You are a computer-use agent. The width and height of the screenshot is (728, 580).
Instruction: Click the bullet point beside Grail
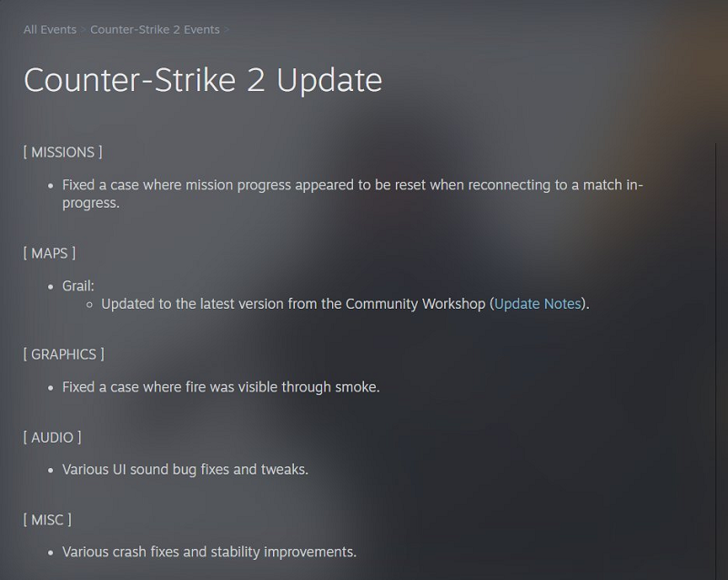[x=51, y=287]
